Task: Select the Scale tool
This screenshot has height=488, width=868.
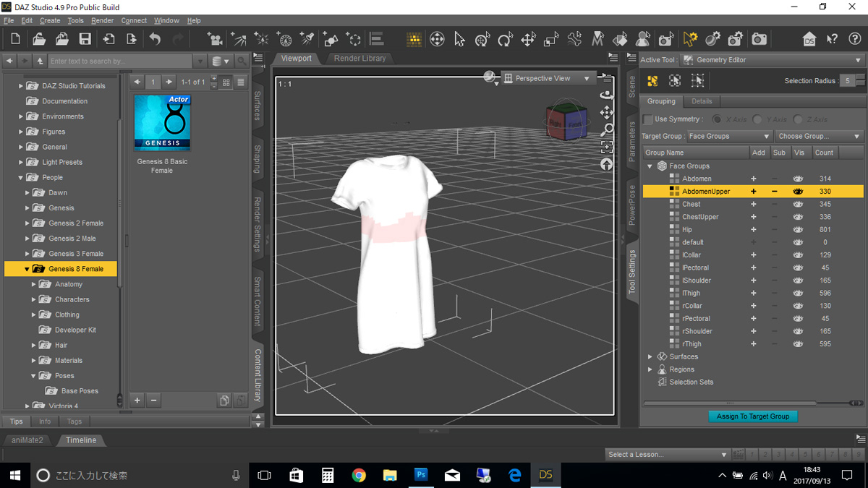Action: (x=551, y=39)
